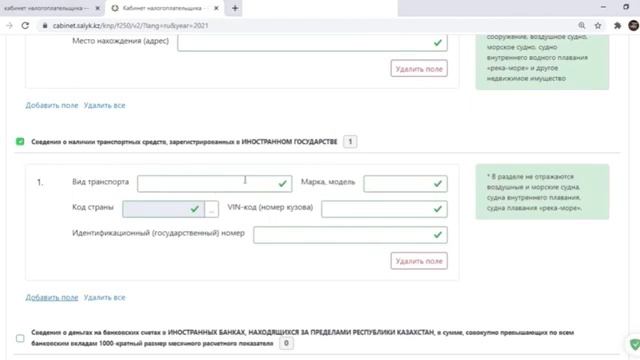
Task: Reload the page with the refresh icon
Action: [x=25, y=25]
